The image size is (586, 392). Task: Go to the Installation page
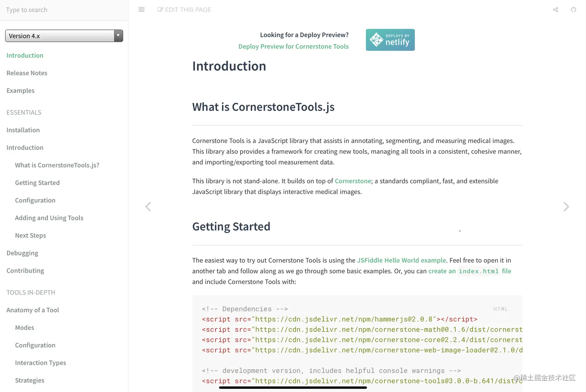tap(23, 130)
